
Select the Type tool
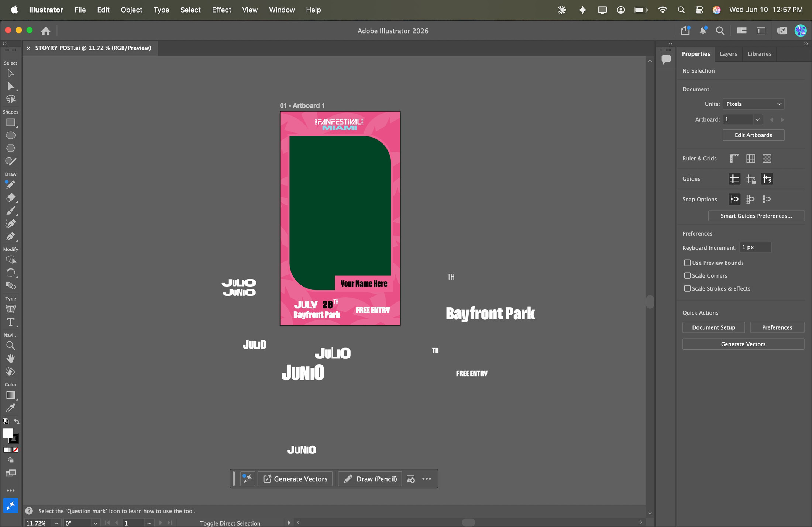pyautogui.click(x=10, y=322)
